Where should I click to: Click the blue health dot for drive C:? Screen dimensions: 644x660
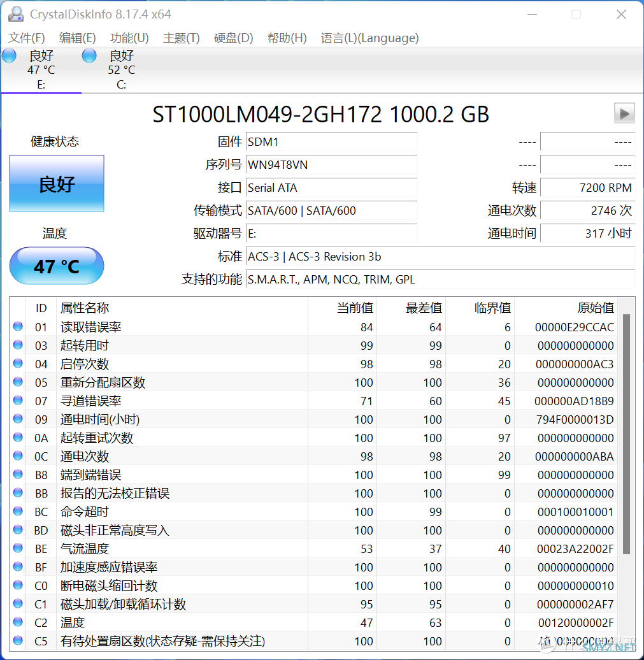point(89,55)
